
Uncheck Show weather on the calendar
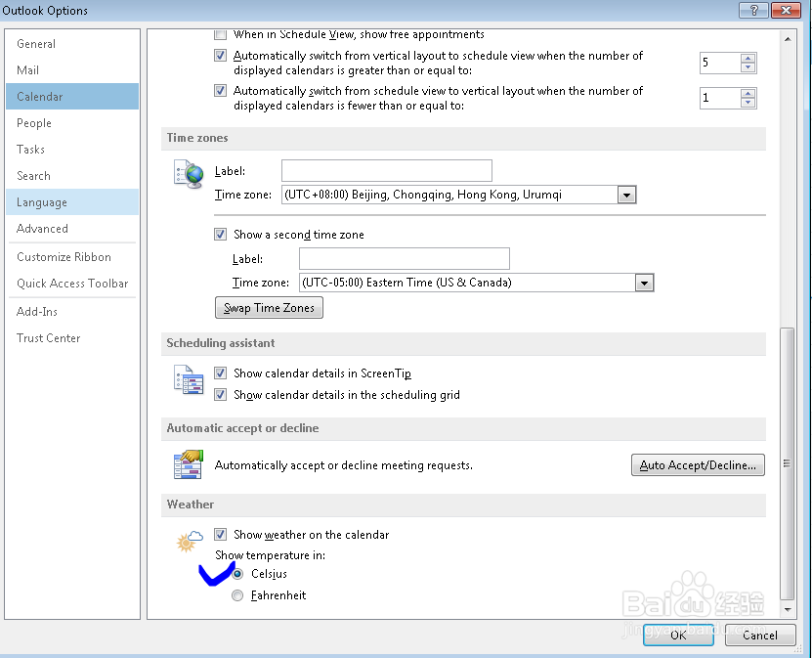click(220, 534)
